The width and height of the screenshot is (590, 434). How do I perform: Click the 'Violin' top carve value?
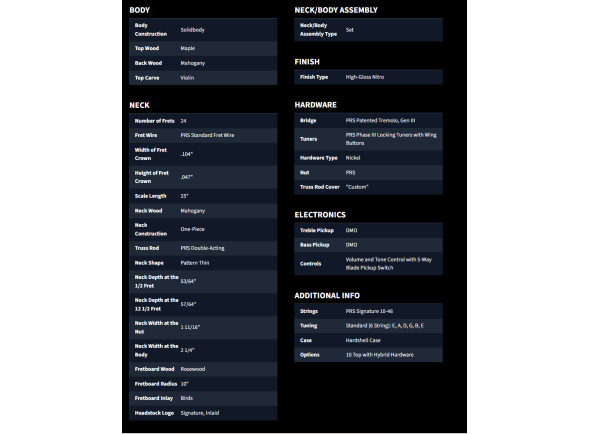187,78
